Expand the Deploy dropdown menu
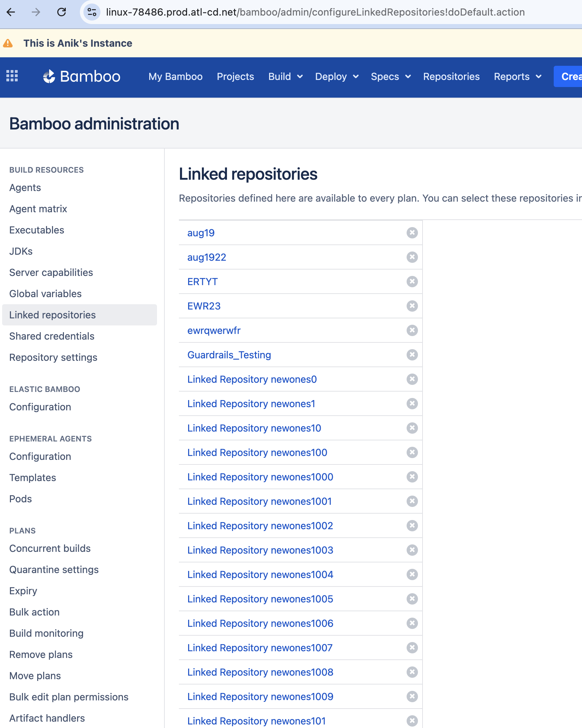This screenshot has width=582, height=728. [337, 76]
